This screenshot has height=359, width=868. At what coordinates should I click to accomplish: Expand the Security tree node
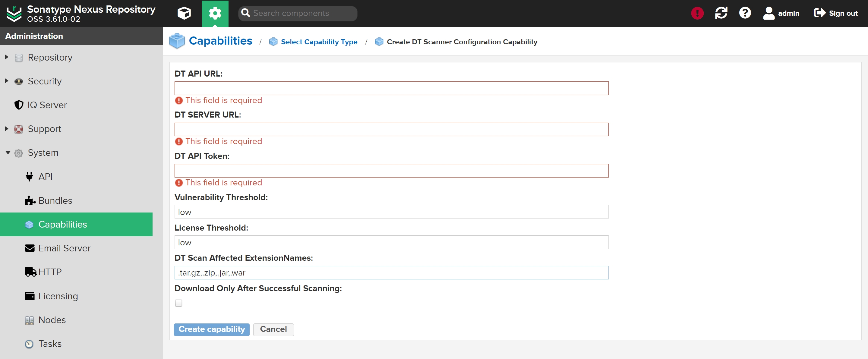click(6, 81)
